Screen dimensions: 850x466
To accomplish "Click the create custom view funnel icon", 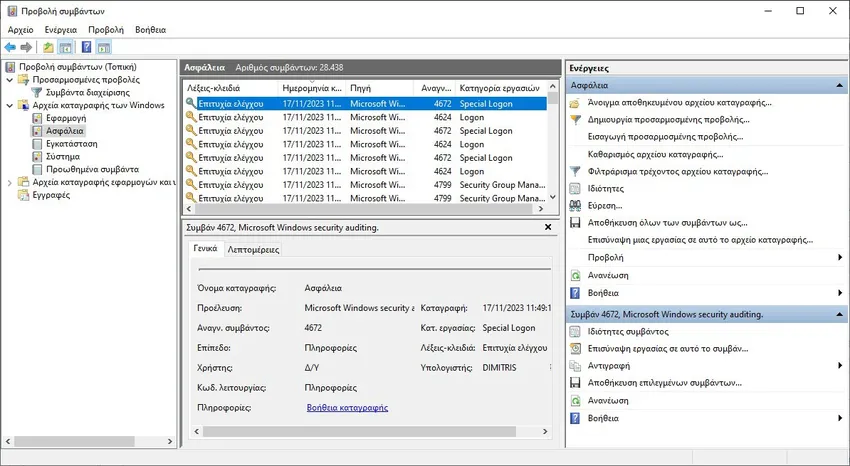I will (575, 120).
